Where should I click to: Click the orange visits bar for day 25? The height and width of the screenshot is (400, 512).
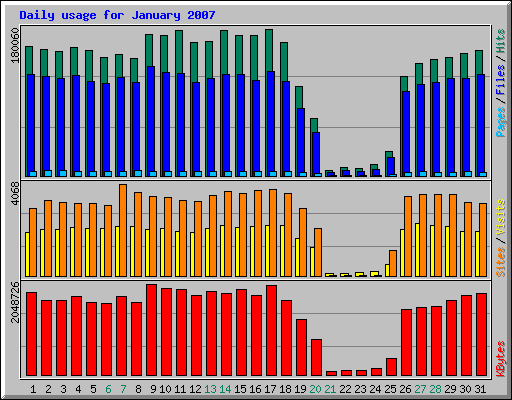[393, 263]
